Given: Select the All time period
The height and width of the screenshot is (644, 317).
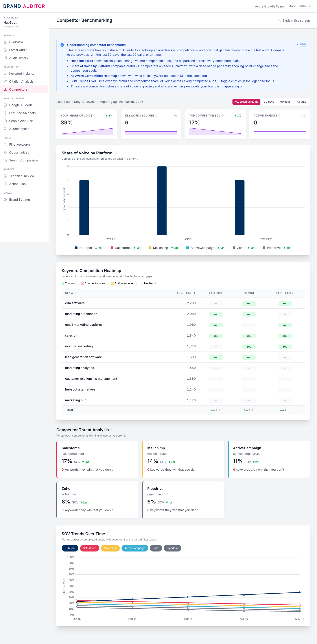Looking at the screenshot, I should click(301, 102).
